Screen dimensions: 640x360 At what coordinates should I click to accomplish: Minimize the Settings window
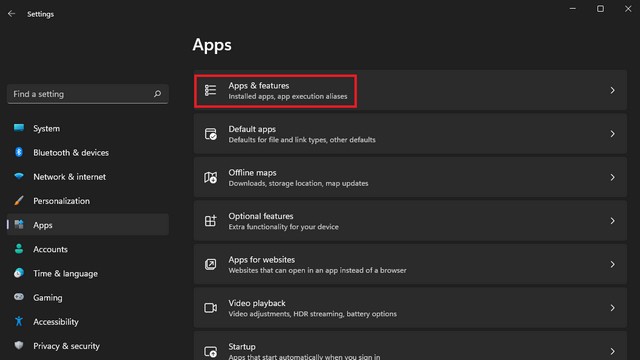[573, 9]
